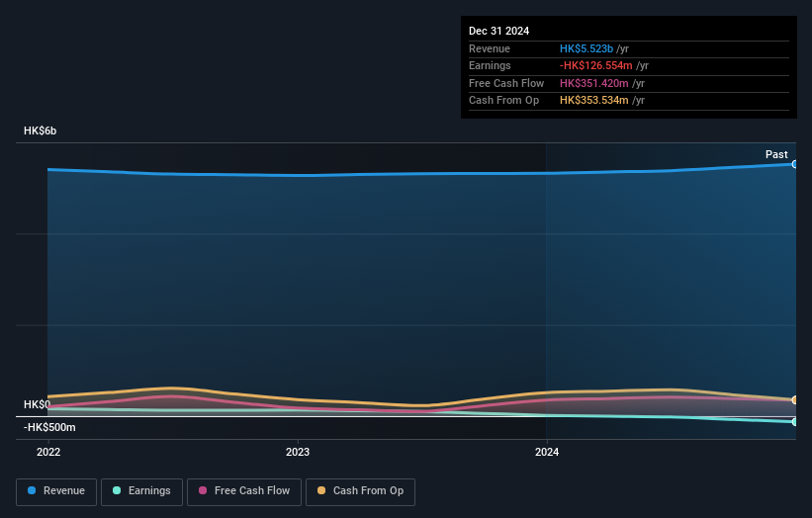The height and width of the screenshot is (518, 812).
Task: Click the 2024 x-axis label
Action: click(x=547, y=452)
